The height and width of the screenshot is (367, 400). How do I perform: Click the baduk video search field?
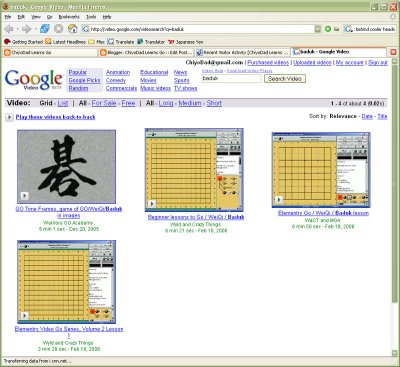(231, 79)
